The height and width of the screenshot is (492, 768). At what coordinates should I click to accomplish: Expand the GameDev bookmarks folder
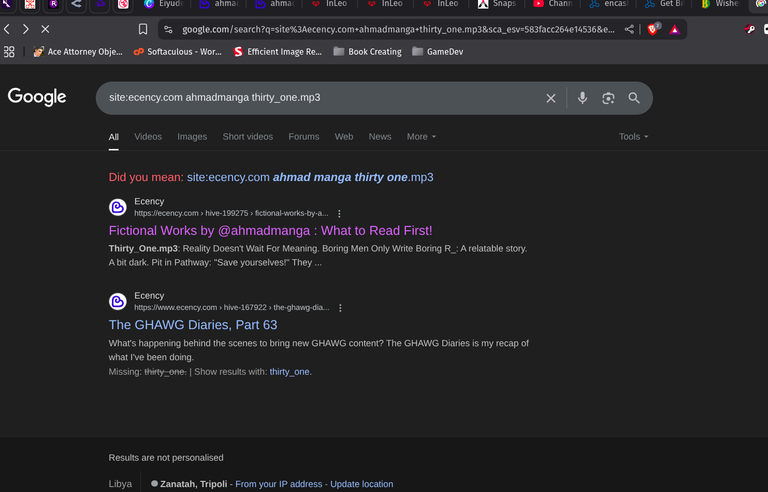(x=437, y=51)
